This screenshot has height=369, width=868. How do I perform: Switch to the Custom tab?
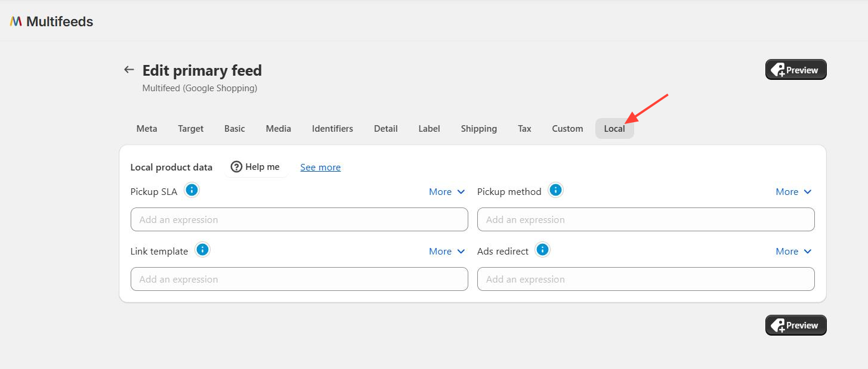[567, 129]
